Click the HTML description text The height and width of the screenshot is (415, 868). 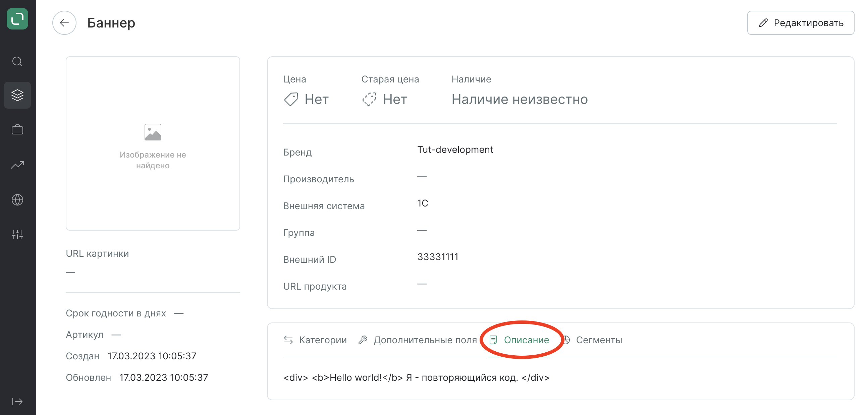tap(417, 377)
